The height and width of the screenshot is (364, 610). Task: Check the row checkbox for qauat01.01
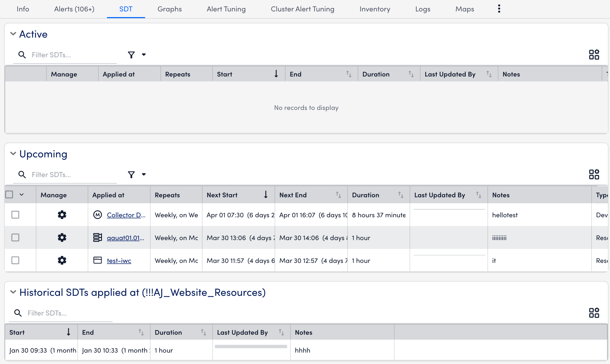pos(15,237)
